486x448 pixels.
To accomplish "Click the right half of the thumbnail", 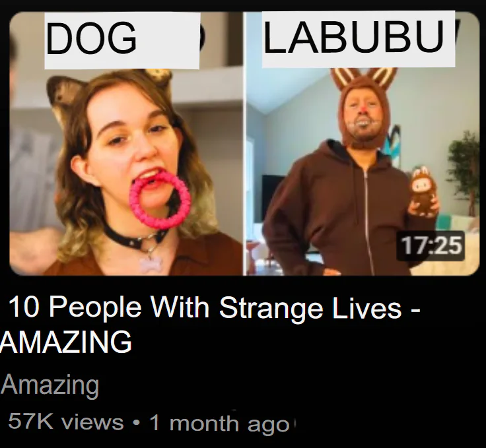I will click(x=363, y=144).
